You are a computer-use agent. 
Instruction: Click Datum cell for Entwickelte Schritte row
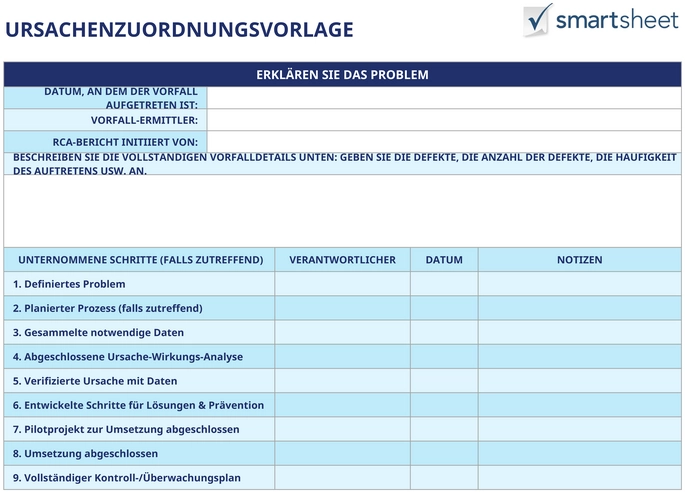(x=444, y=405)
